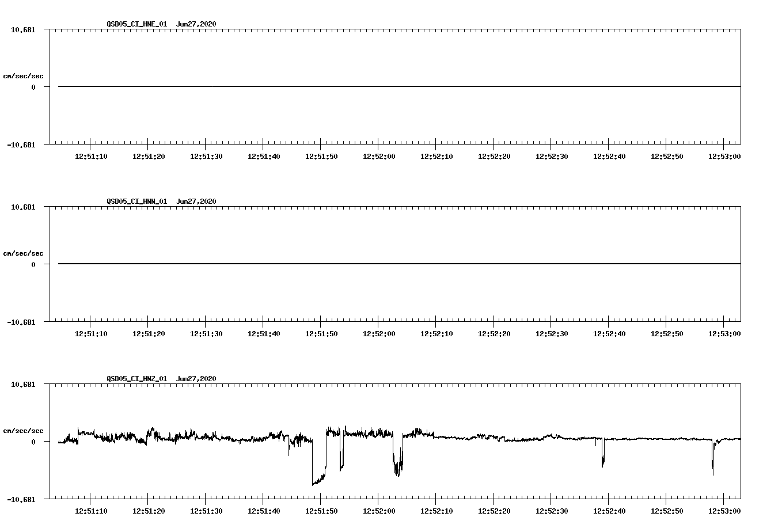Image resolution: width=782 pixels, height=532 pixels.
Task: Click the 12:51:10 time label under HNZ chart
Action: tap(91, 511)
